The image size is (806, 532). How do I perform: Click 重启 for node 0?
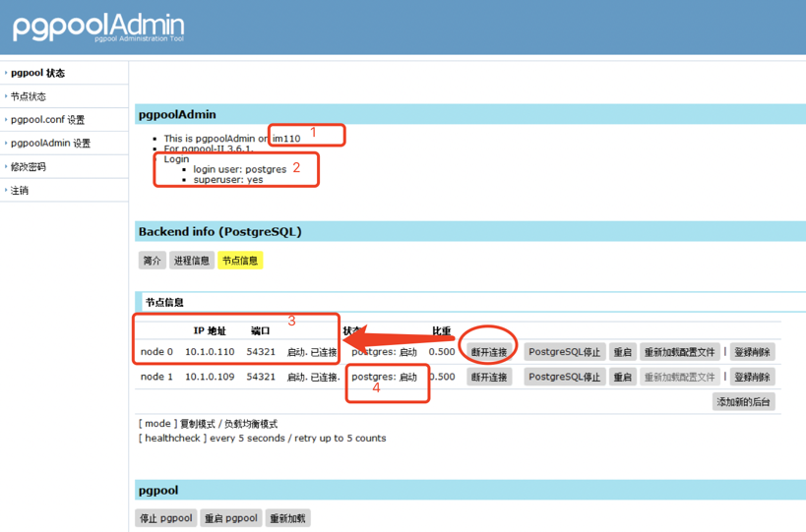(623, 352)
